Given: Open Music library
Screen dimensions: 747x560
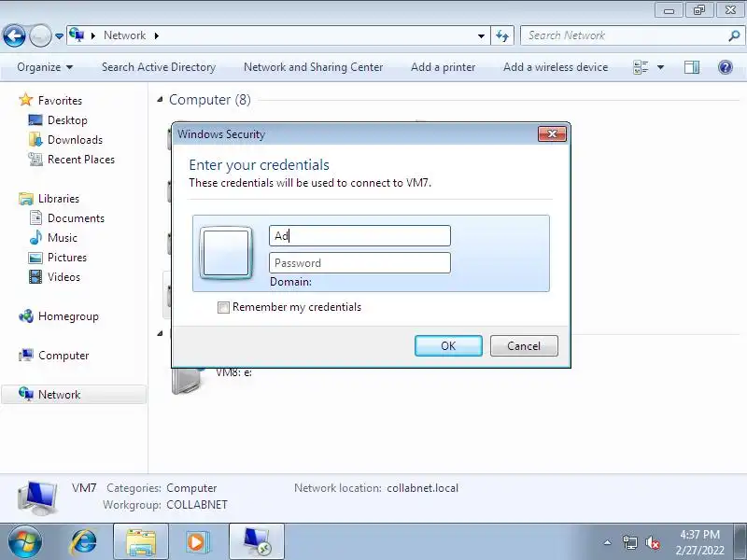Looking at the screenshot, I should click(53, 237).
